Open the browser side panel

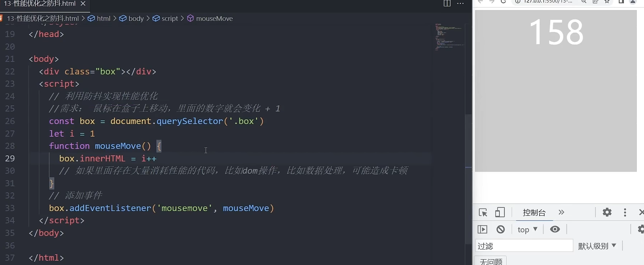click(x=621, y=1)
